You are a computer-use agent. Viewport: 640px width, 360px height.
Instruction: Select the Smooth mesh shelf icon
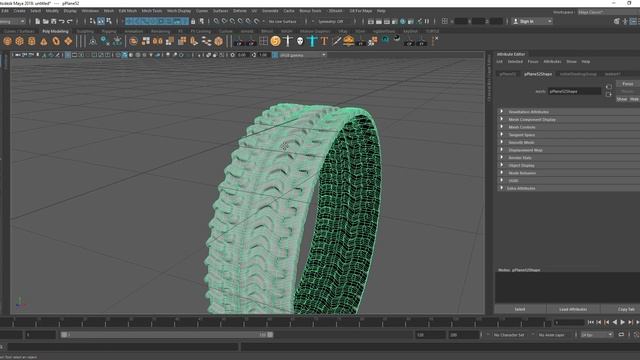tap(219, 41)
